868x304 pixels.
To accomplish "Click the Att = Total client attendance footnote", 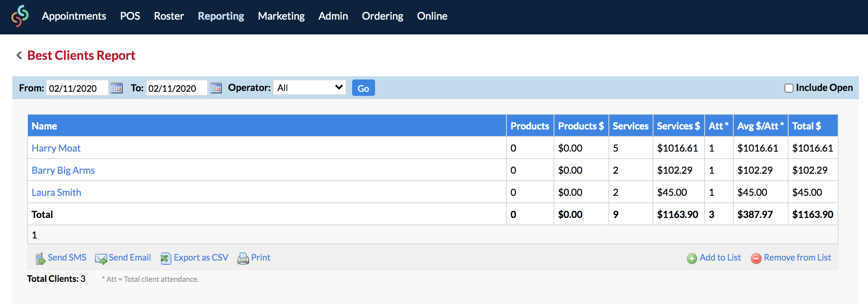I will [x=150, y=279].
